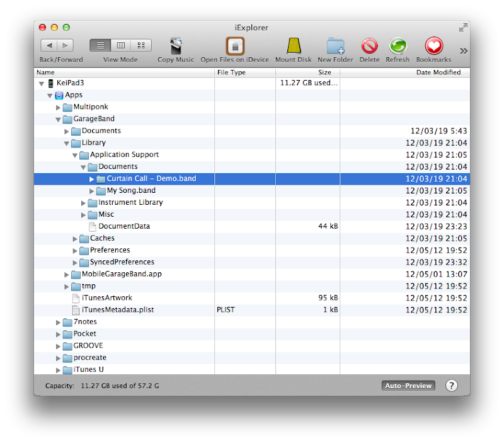The height and width of the screenshot is (443, 504).
Task: Click the '11.27 GB used...' size cell
Action: click(x=309, y=83)
